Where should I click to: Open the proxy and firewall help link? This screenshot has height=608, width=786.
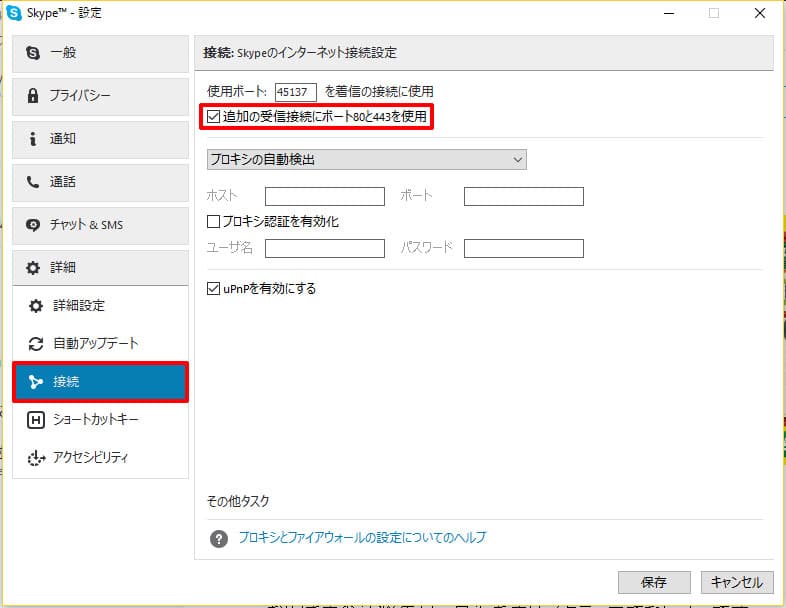[x=362, y=538]
